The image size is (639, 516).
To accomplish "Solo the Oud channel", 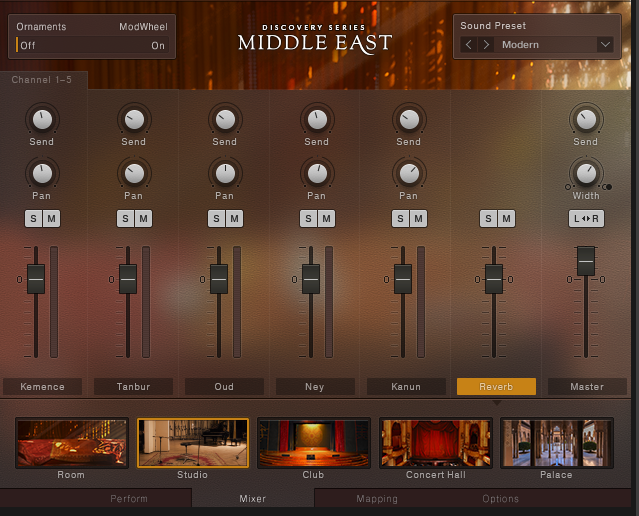I will coord(216,218).
